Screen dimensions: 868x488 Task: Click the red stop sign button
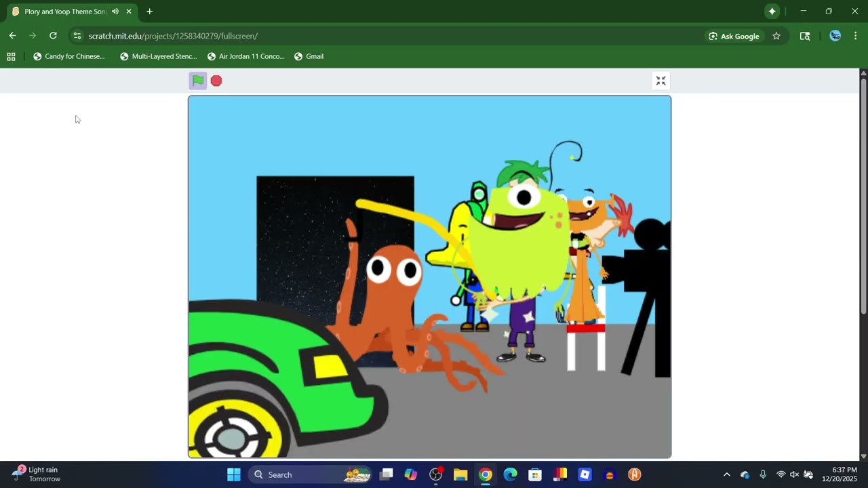click(216, 81)
